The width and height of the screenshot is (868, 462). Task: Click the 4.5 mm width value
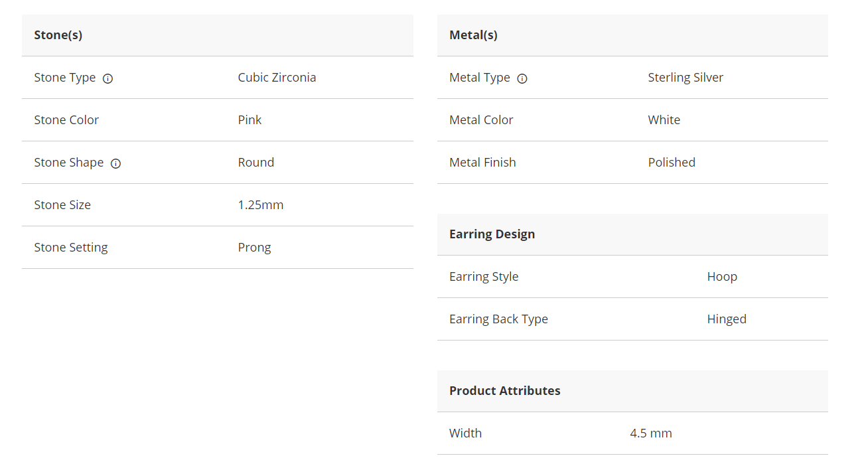(651, 433)
